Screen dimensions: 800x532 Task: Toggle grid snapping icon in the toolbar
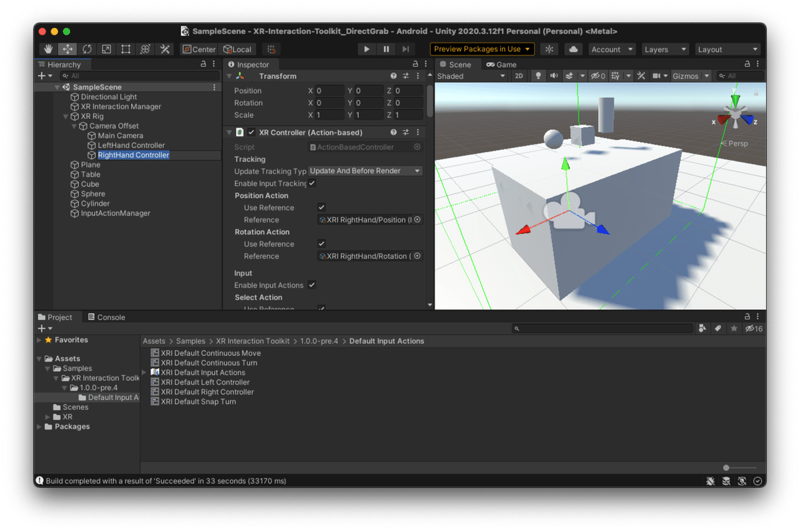coord(271,49)
